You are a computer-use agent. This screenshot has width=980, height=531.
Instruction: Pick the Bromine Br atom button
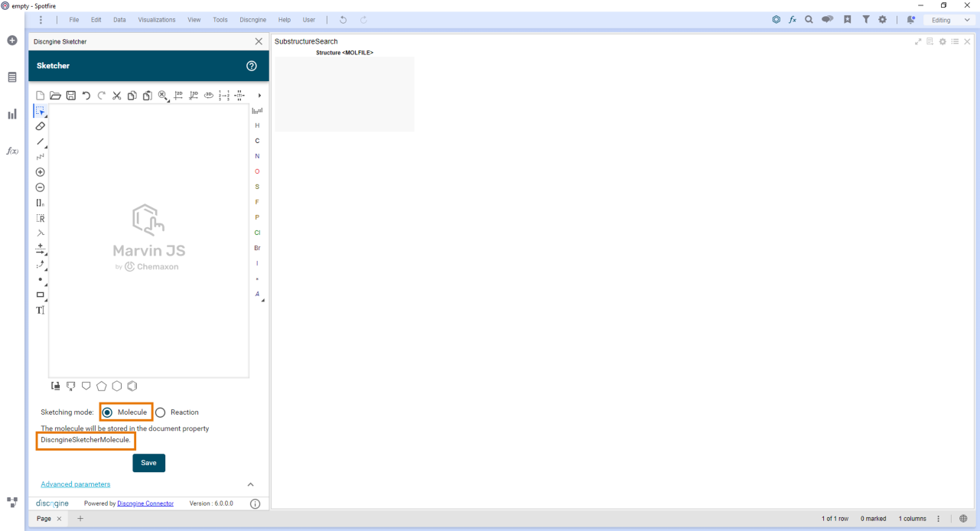[x=257, y=248]
